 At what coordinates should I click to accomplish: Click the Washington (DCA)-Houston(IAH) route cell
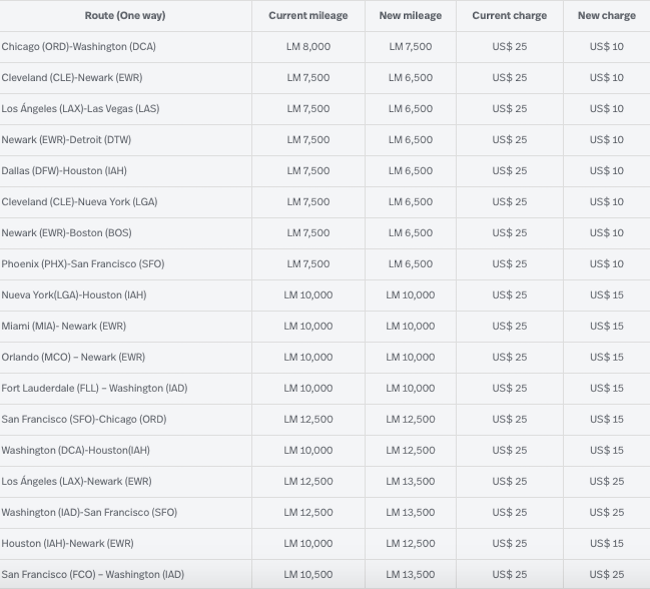pyautogui.click(x=75, y=450)
